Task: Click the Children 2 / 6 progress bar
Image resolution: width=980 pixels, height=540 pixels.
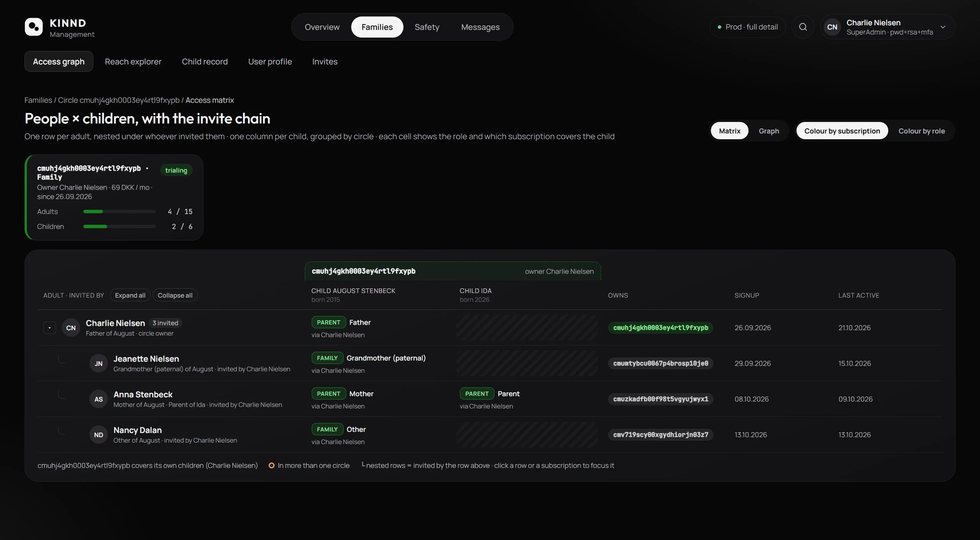Action: click(x=119, y=226)
